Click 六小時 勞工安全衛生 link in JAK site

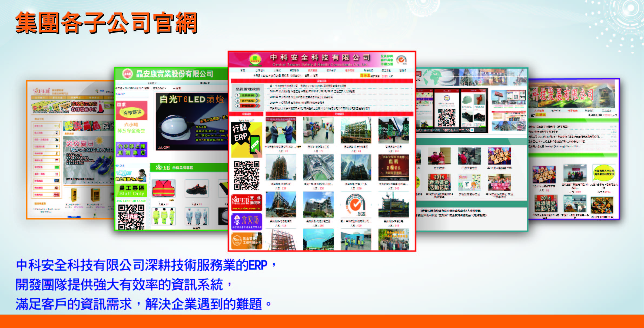click(x=131, y=128)
